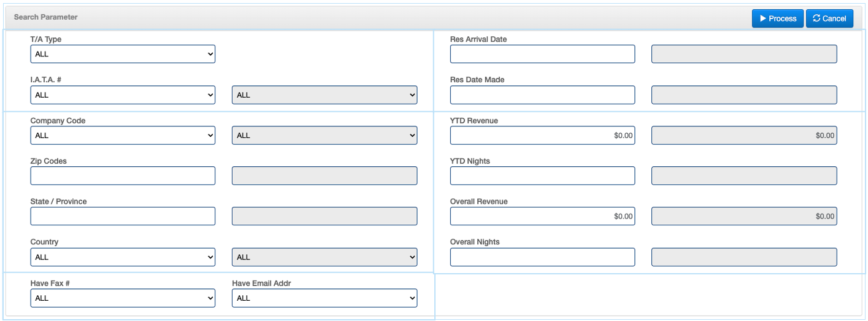Click the play icon on Process button
Screen dimensions: 868x321
(762, 18)
